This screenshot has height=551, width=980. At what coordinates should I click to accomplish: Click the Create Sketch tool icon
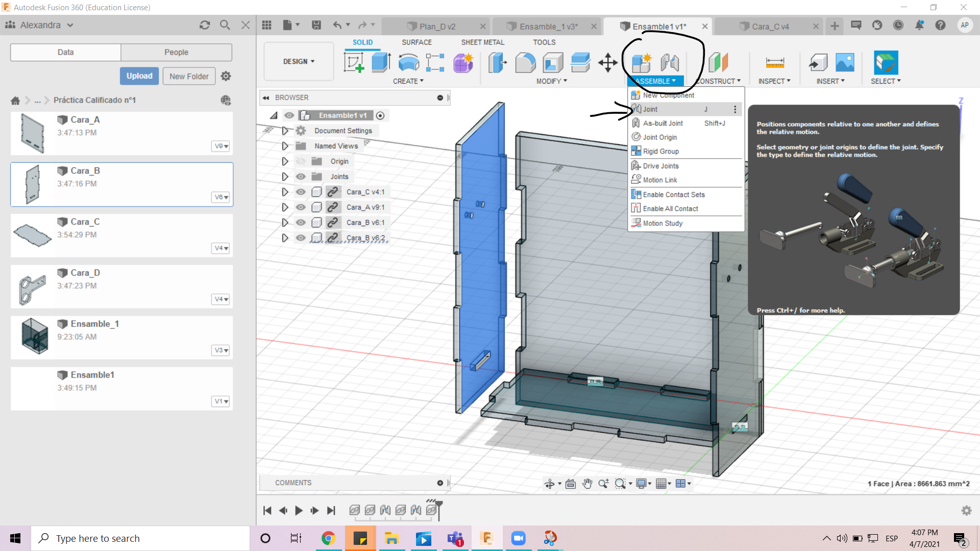354,63
